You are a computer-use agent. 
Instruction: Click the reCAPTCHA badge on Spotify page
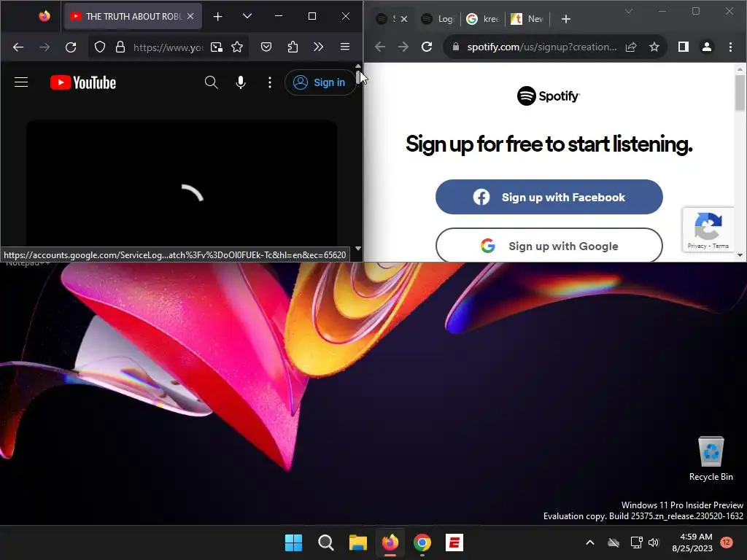708,230
